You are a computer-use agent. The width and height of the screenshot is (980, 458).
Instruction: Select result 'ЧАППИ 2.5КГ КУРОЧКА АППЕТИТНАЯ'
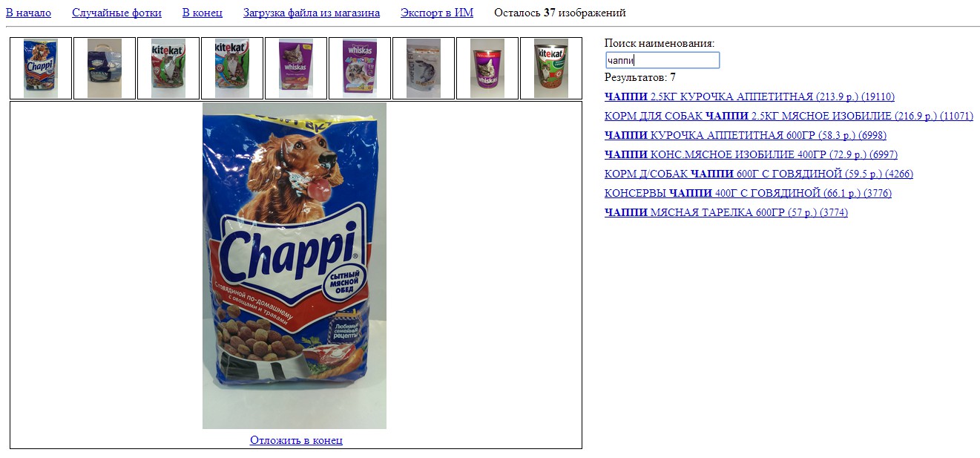coord(749,96)
